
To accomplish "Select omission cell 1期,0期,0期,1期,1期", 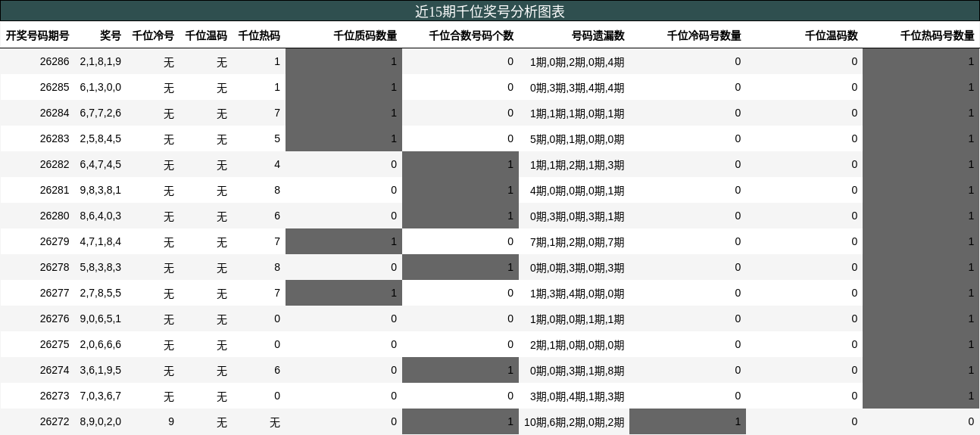I will pos(577,319).
